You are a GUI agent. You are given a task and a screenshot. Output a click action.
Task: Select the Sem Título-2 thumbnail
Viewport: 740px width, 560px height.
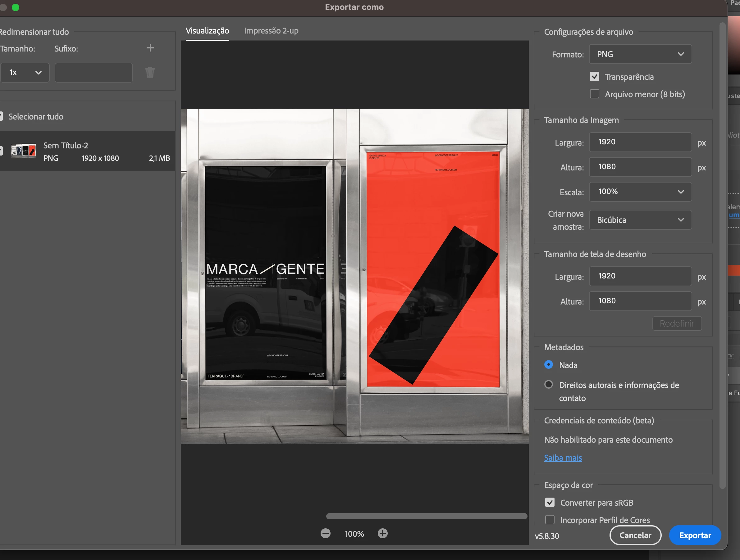coord(23,151)
